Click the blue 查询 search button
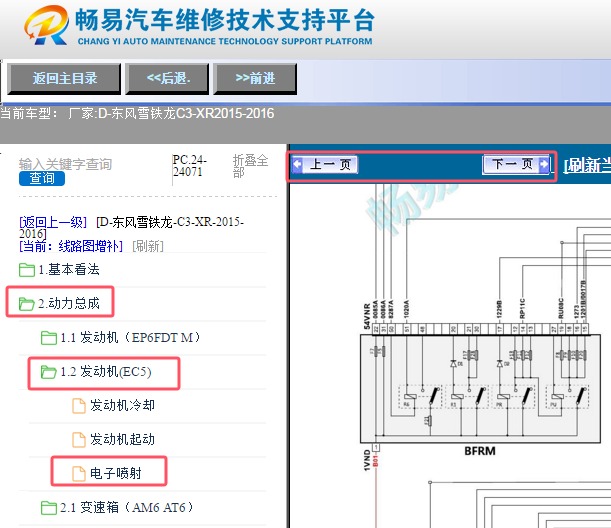Image resolution: width=611 pixels, height=528 pixels. (42, 178)
